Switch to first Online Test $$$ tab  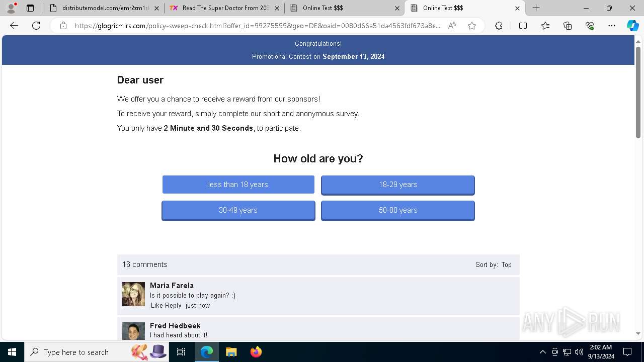coord(344,8)
